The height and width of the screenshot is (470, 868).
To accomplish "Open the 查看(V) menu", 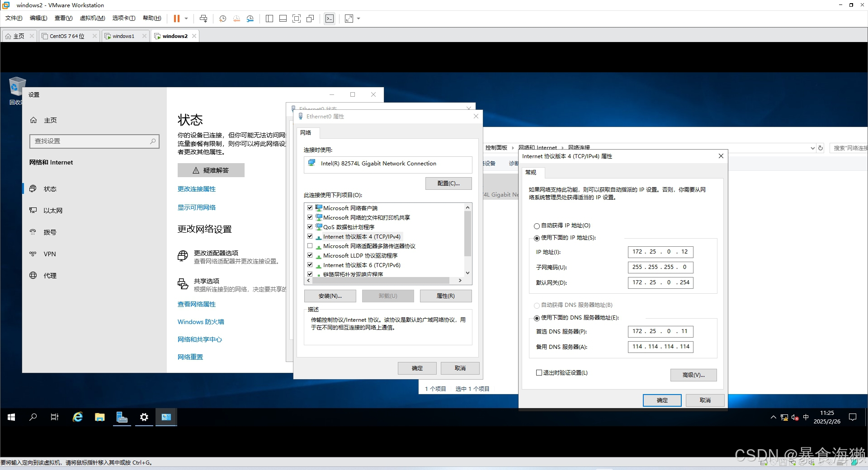I will (63, 18).
